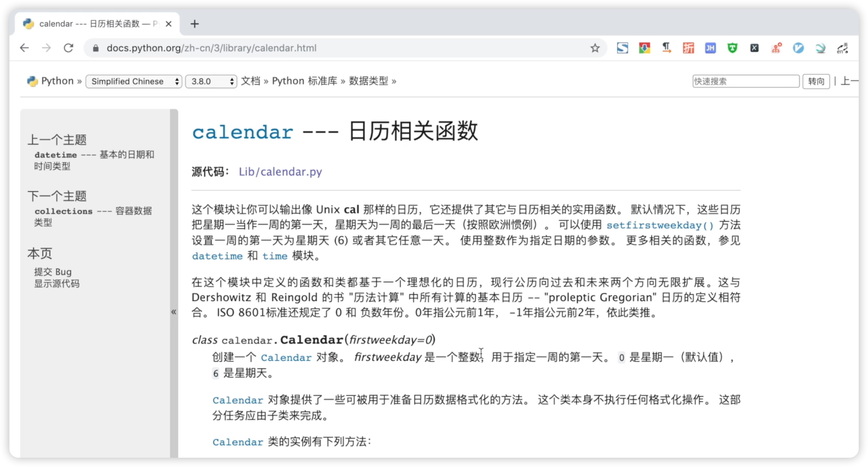868x467 pixels.
Task: Click the 下一个主题 sidebar heading
Action: (57, 196)
